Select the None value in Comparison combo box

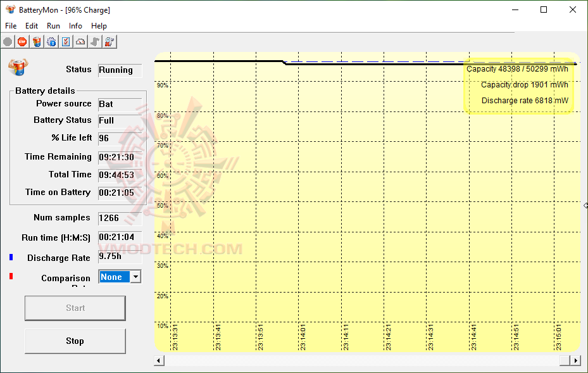[x=115, y=277]
